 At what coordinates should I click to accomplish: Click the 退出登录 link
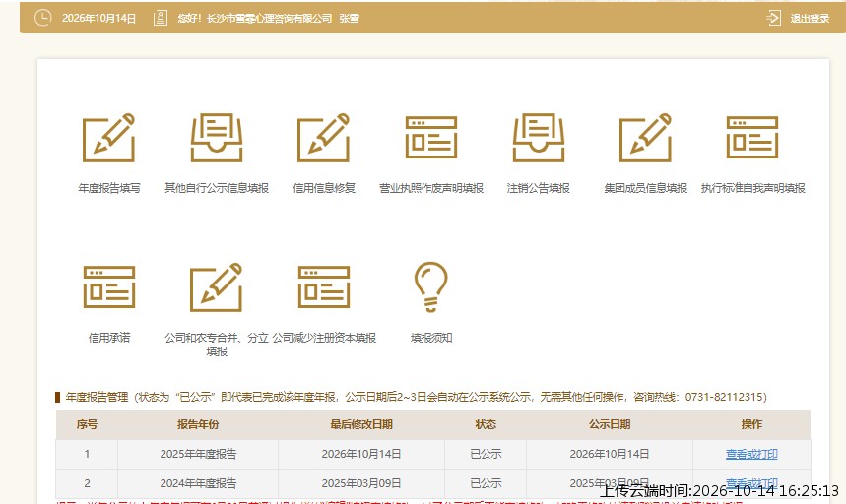pos(810,19)
